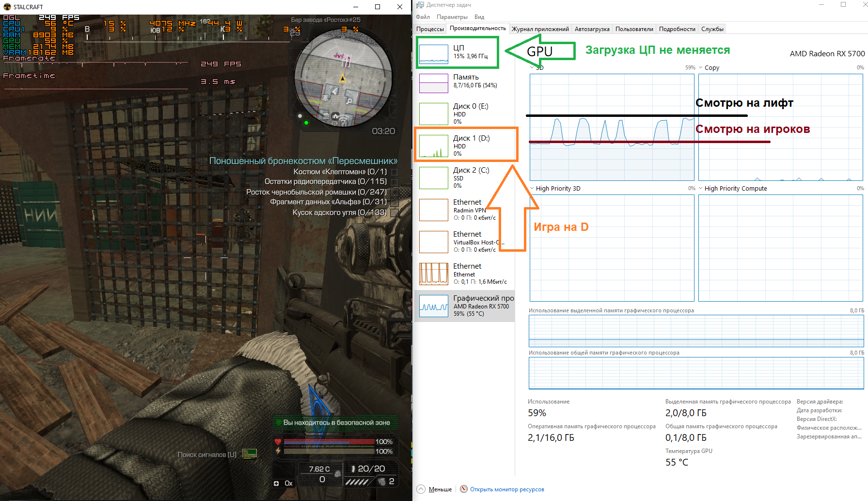Click the 3D engine usage graph
This screenshot has height=501, width=868.
pos(612,127)
